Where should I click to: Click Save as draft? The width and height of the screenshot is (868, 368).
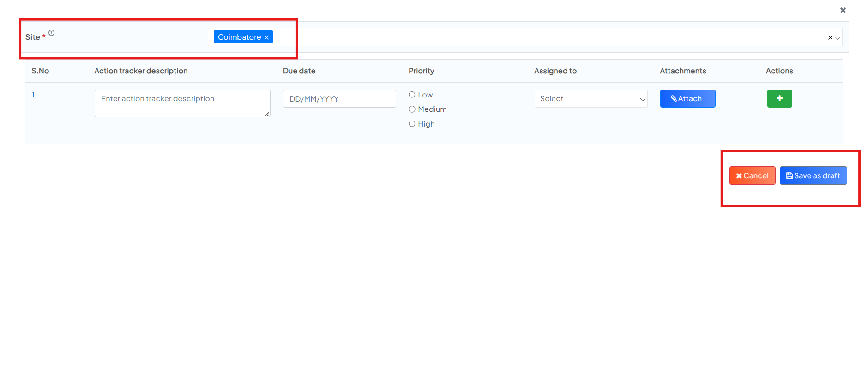[813, 175]
